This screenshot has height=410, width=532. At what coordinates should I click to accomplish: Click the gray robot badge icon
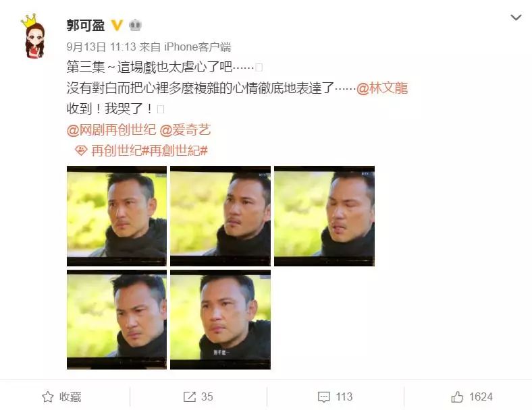[x=135, y=26]
